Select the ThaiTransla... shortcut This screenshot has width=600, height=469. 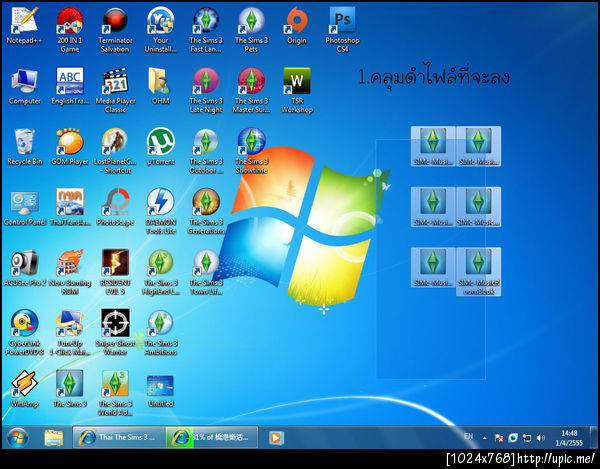click(x=70, y=208)
